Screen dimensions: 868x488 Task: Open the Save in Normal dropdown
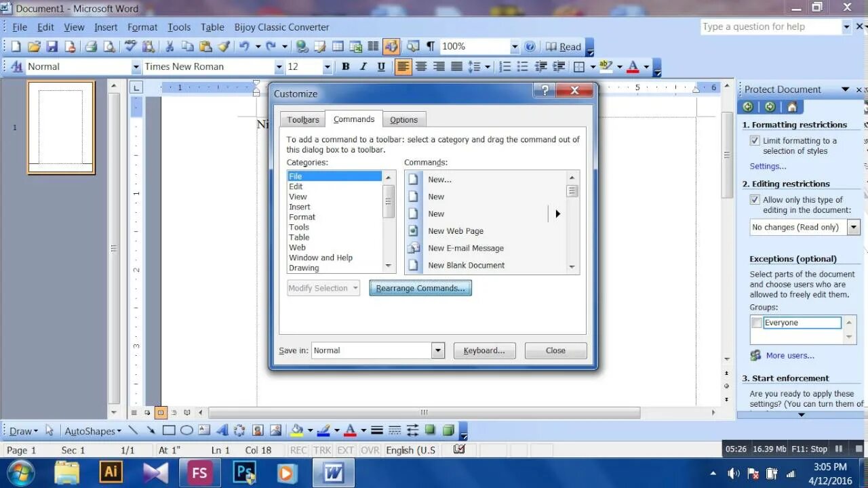pyautogui.click(x=438, y=350)
